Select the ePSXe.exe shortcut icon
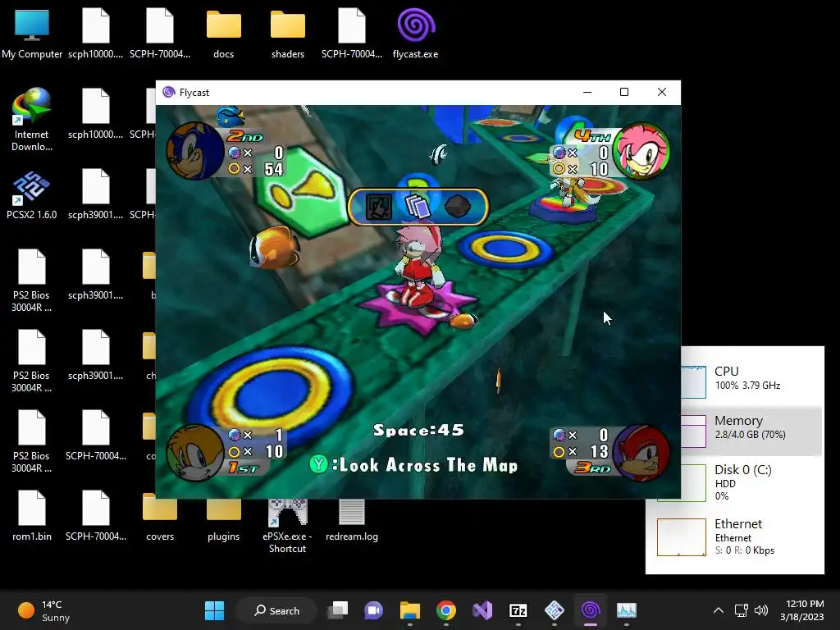840x630 pixels. click(288, 526)
